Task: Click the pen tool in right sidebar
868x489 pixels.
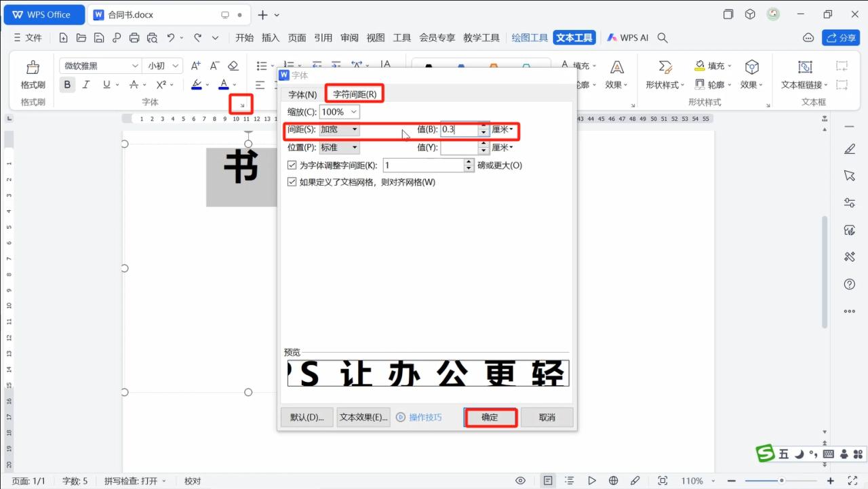Action: pyautogui.click(x=850, y=149)
